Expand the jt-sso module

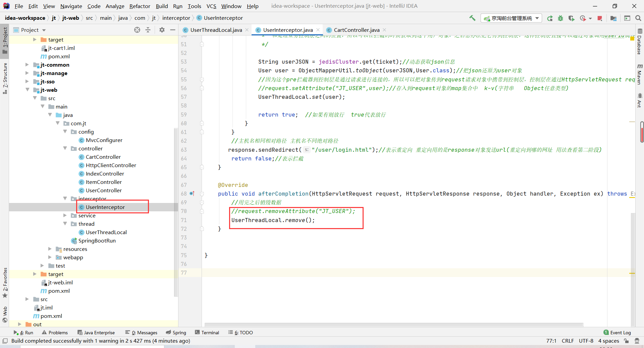[27, 81]
